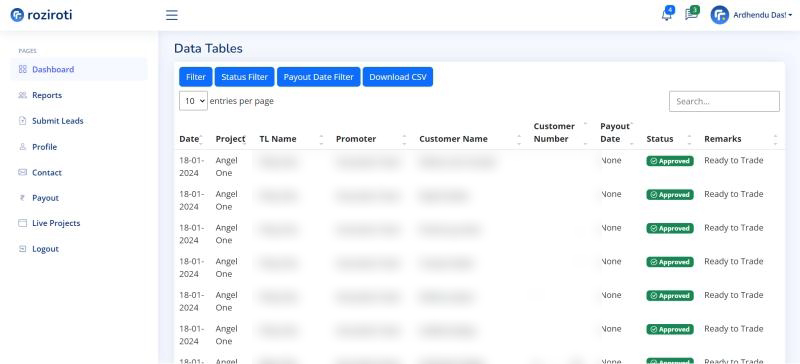
Task: Sort table by Payout Date column
Action: click(617, 132)
